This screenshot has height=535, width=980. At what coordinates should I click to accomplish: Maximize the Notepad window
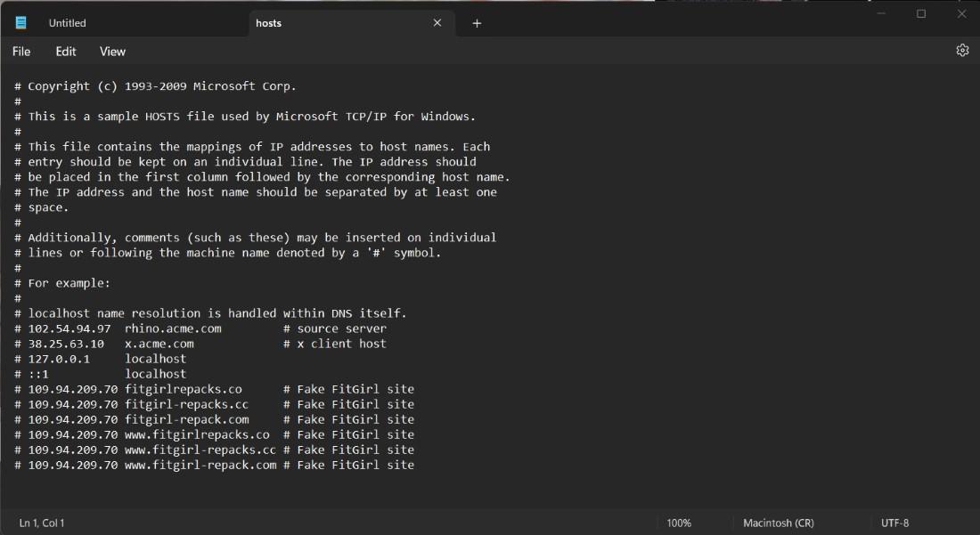tap(921, 13)
